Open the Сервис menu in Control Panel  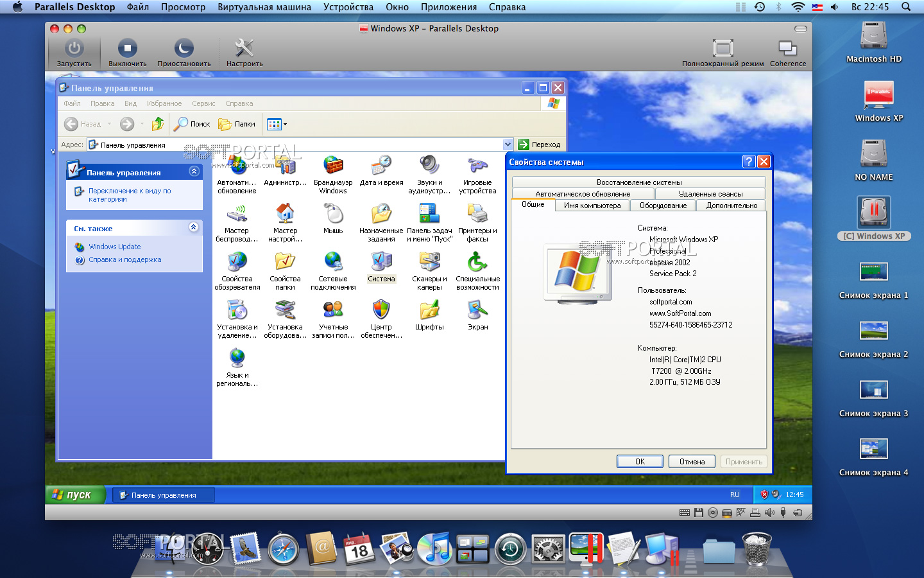(203, 103)
